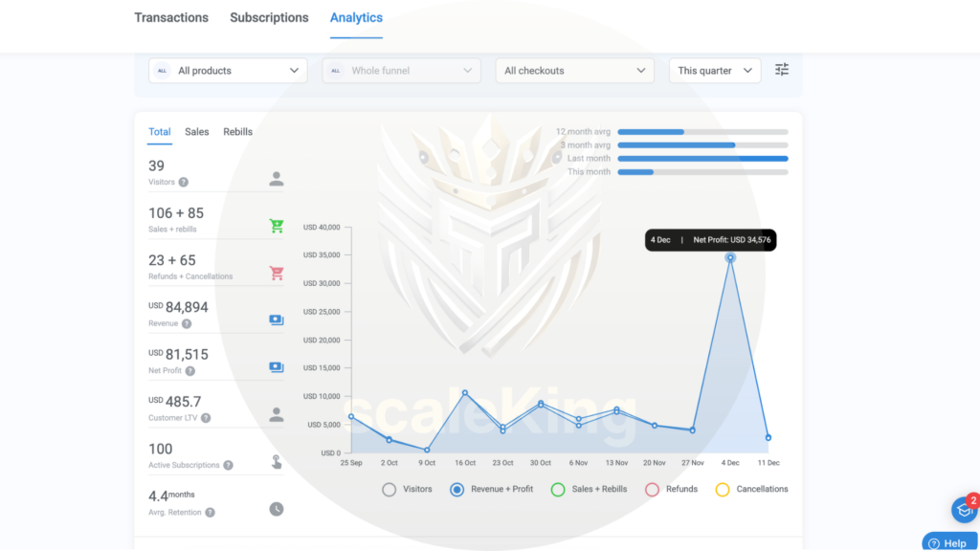Select the Visitors chart radio button

tap(390, 490)
